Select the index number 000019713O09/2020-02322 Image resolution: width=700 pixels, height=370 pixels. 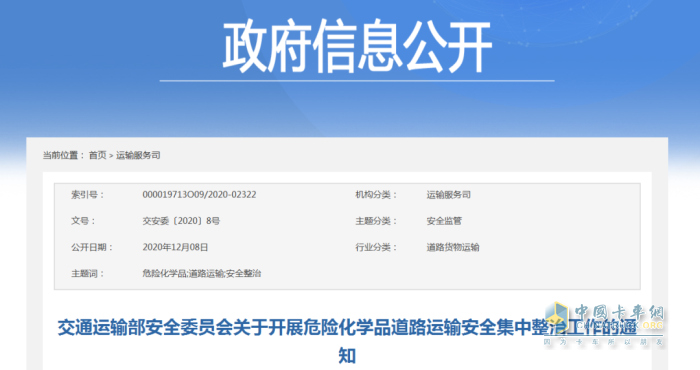199,195
